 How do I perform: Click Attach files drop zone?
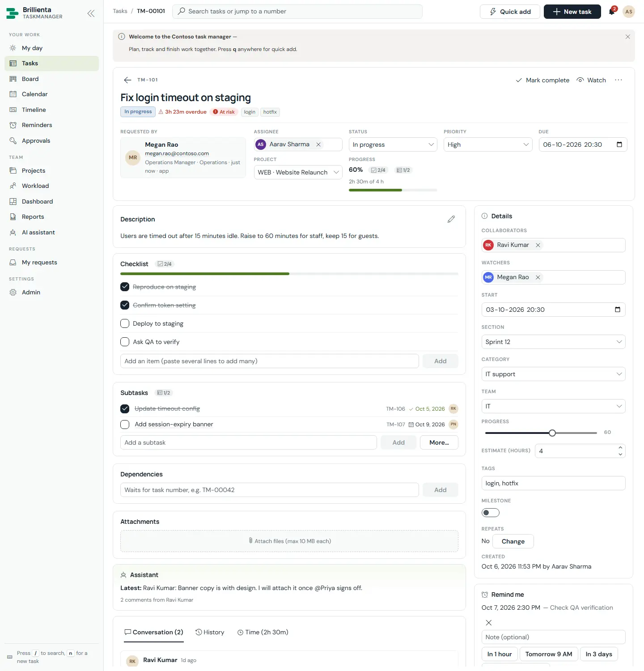(x=289, y=541)
